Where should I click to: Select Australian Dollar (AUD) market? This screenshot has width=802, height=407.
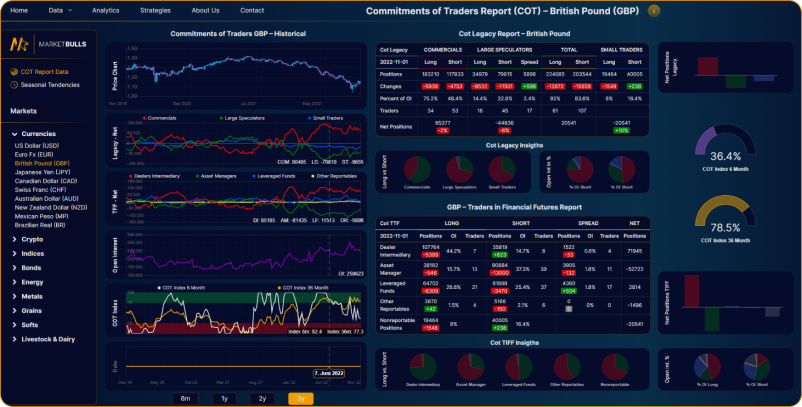coord(47,199)
